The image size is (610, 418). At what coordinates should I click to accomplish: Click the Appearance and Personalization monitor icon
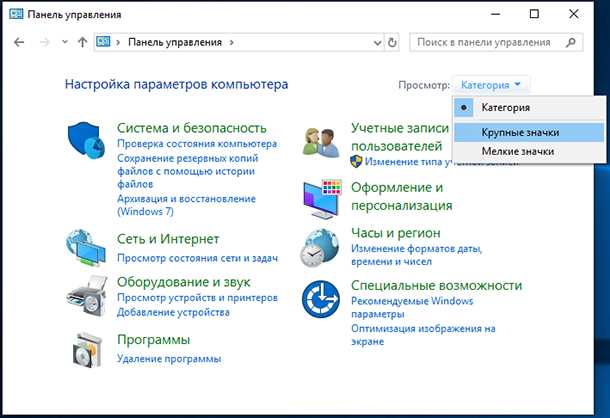click(322, 199)
